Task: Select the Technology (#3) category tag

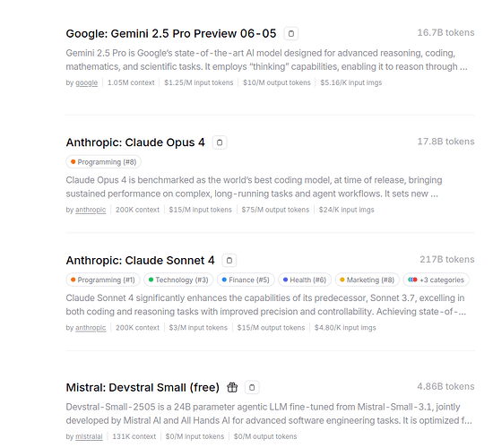Action: [178, 280]
